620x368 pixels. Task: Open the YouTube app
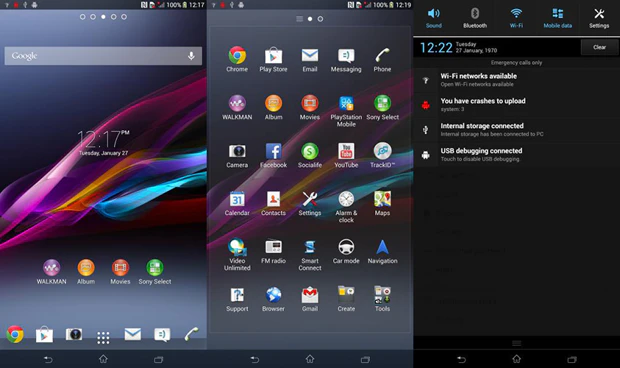point(346,155)
